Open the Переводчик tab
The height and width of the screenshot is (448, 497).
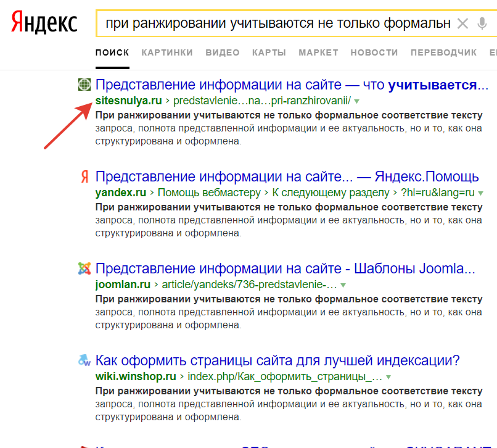443,52
